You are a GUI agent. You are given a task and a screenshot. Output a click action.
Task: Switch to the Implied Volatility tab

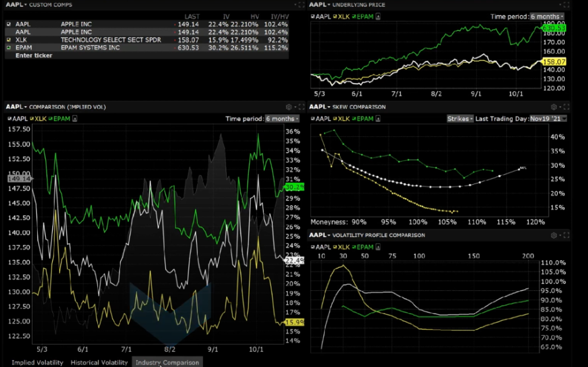(38, 363)
